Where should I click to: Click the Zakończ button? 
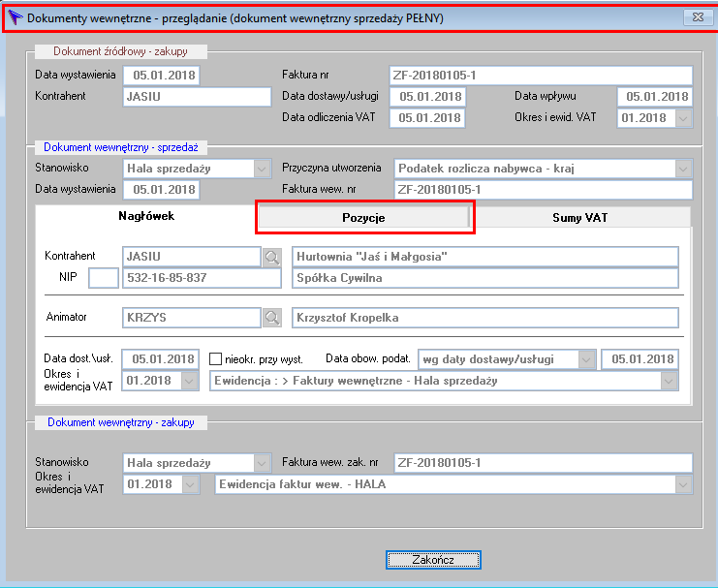click(x=433, y=560)
